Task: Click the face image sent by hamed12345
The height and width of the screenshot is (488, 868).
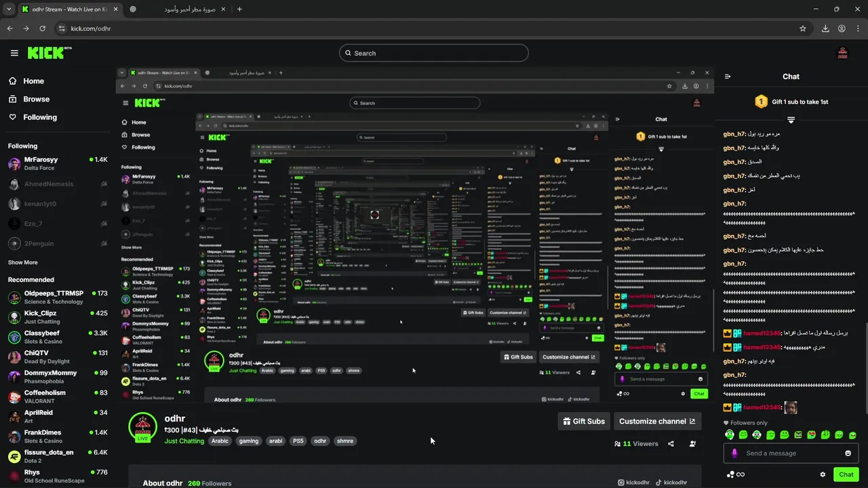Action: pos(790,407)
